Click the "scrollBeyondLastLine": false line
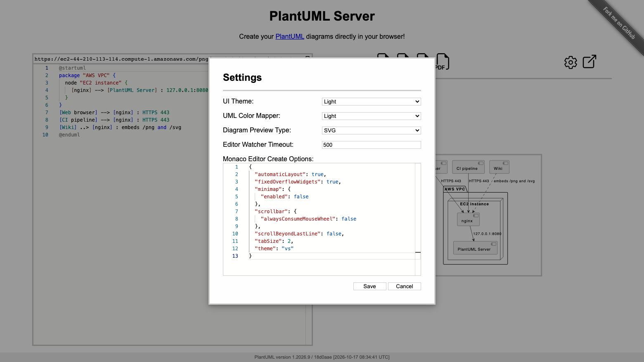Screen dimensions: 644x362 [299, 234]
